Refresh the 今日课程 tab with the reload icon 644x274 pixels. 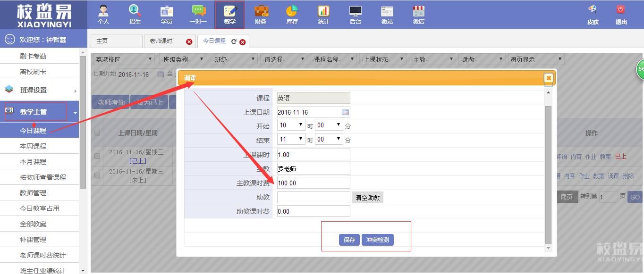coord(234,42)
